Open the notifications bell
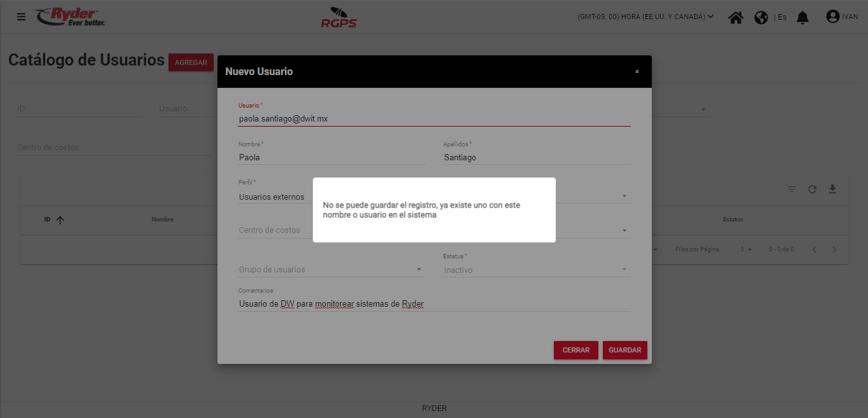 803,17
